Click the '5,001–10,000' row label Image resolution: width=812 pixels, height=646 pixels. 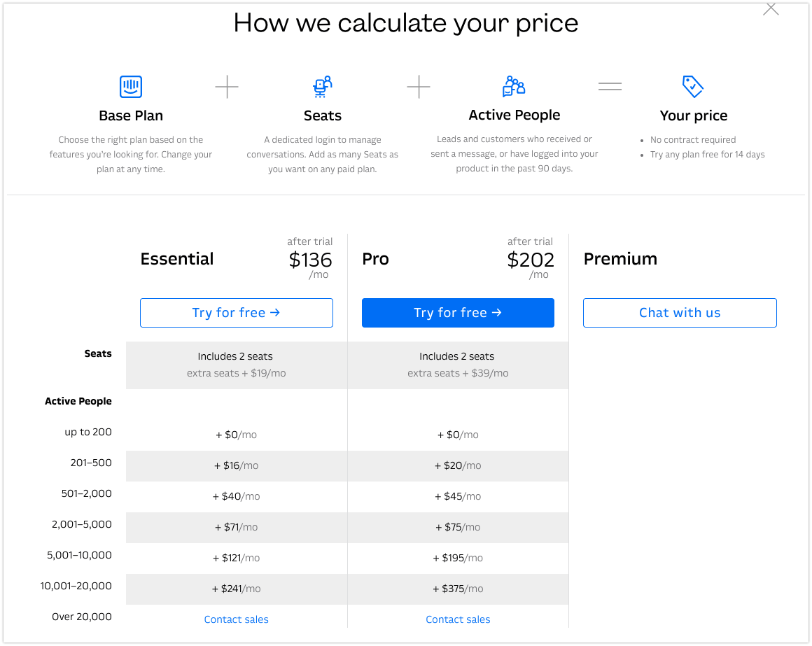click(x=79, y=556)
